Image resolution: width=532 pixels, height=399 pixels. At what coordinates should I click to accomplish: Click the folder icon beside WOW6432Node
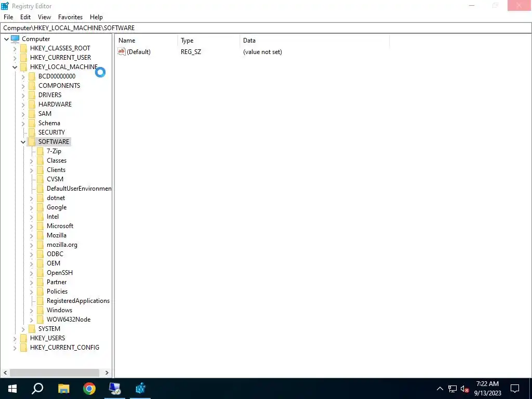tap(41, 320)
